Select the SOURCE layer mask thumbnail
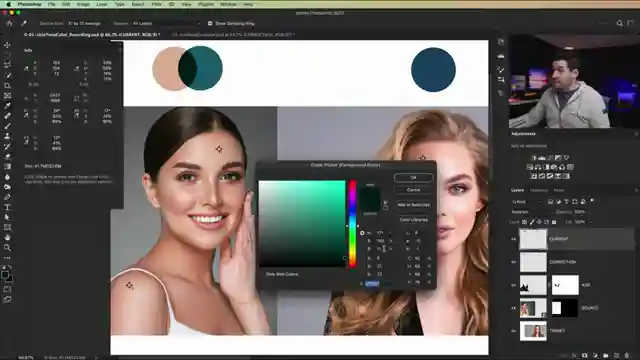The width and height of the screenshot is (640, 360). [565, 308]
